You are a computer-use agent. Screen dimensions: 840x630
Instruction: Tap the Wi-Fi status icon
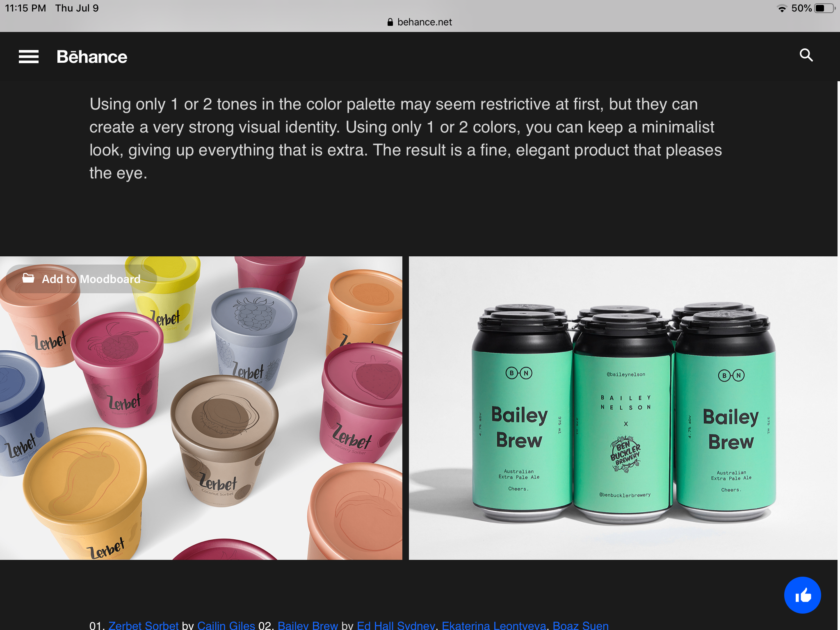click(782, 9)
